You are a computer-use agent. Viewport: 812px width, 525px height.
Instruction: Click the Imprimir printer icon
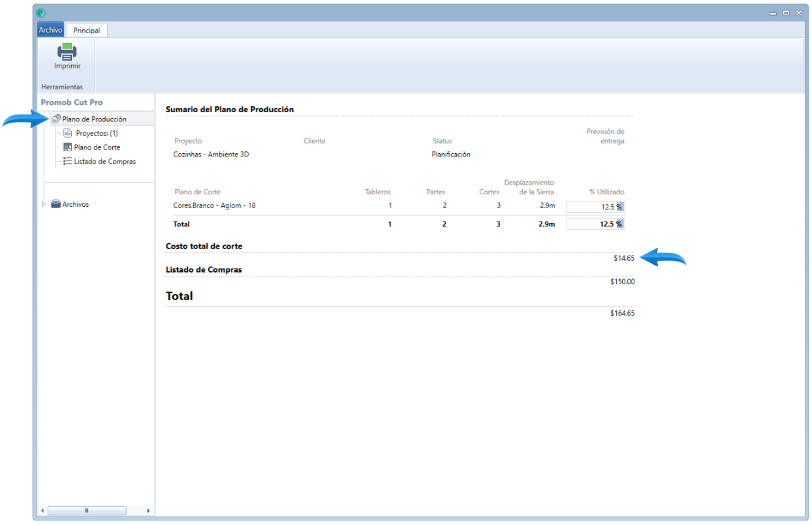[67, 52]
